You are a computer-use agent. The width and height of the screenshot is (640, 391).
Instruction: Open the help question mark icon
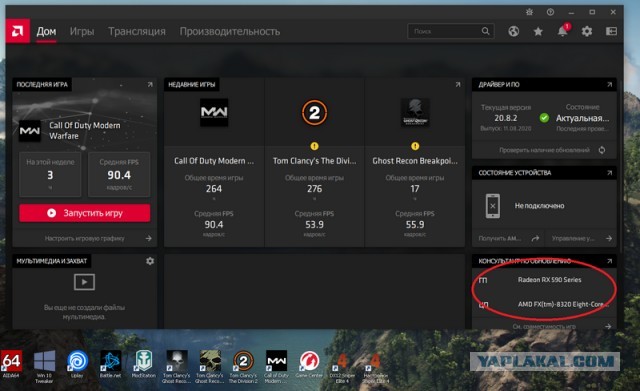[x=550, y=12]
